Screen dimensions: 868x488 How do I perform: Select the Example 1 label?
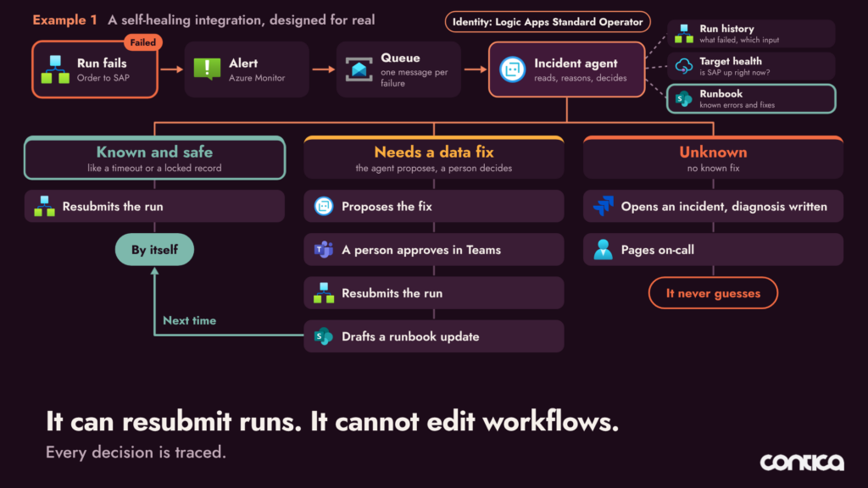point(64,20)
